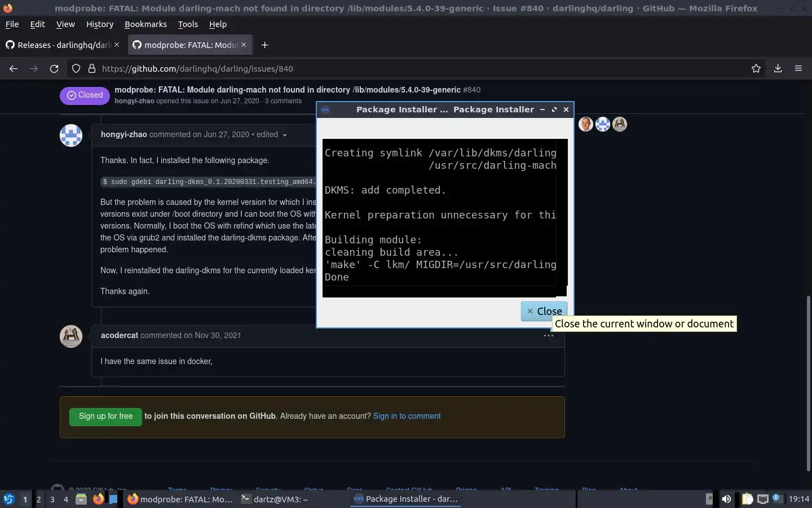
Task: Click the forward navigation arrow
Action: pos(34,69)
